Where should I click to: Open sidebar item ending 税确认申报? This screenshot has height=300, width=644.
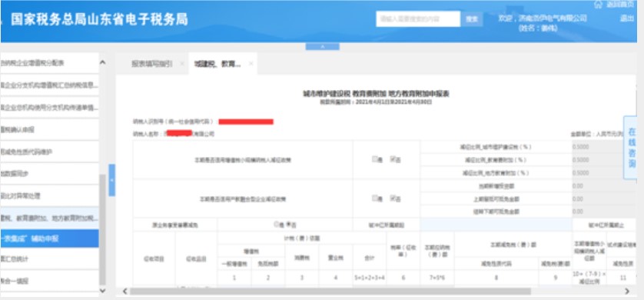tap(49, 130)
